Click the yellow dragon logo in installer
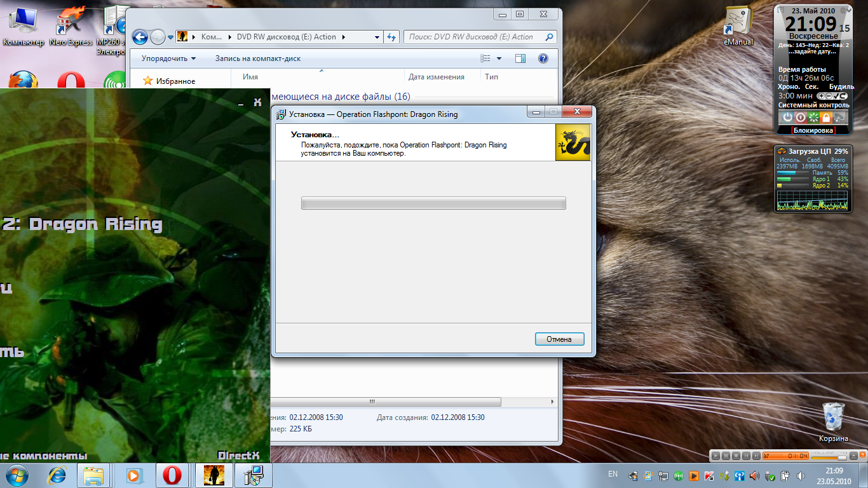 coord(573,142)
